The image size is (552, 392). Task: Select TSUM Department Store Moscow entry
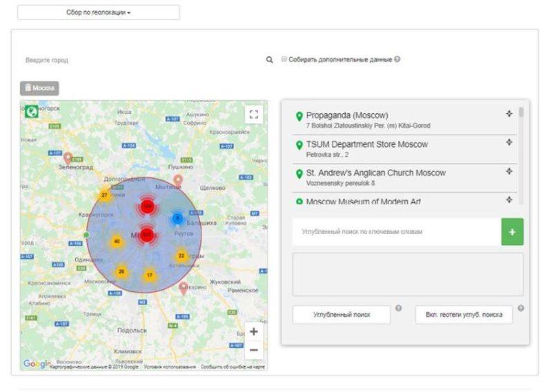366,144
